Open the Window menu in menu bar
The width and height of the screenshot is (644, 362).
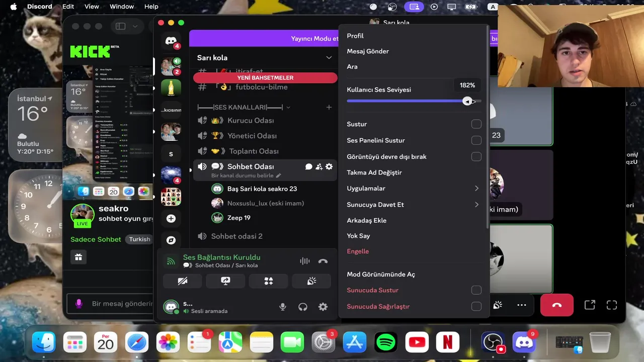click(x=122, y=7)
